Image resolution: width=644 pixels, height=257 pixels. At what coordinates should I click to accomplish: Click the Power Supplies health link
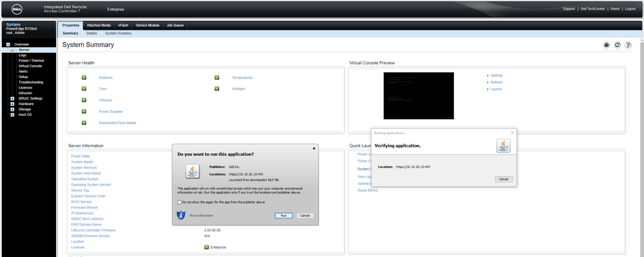click(x=111, y=111)
